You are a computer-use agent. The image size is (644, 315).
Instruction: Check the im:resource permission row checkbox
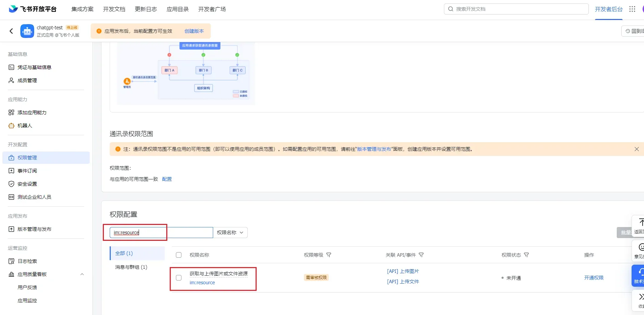(179, 278)
